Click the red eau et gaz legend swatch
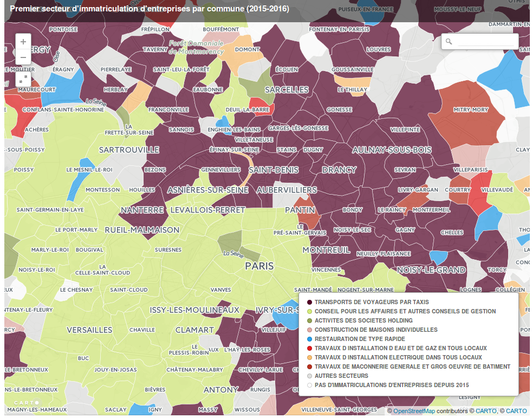Image resolution: width=532 pixels, height=418 pixels. pos(309,348)
